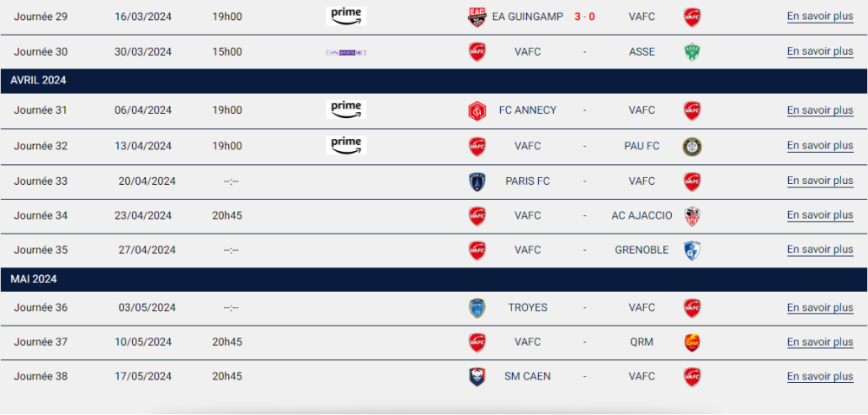Click the AVRIL 2024 month header
Screen dimensions: 868x415
click(x=39, y=81)
